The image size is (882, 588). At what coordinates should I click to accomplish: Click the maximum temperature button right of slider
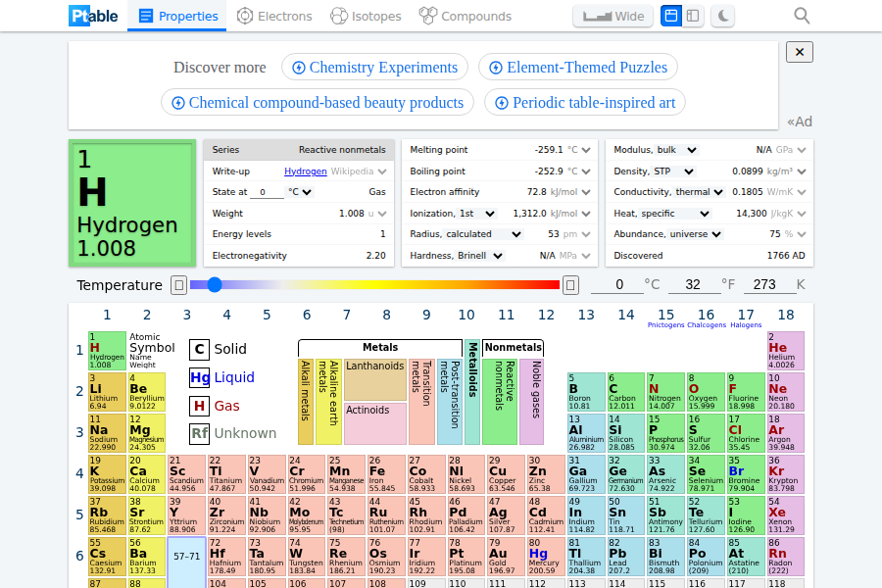click(x=570, y=285)
